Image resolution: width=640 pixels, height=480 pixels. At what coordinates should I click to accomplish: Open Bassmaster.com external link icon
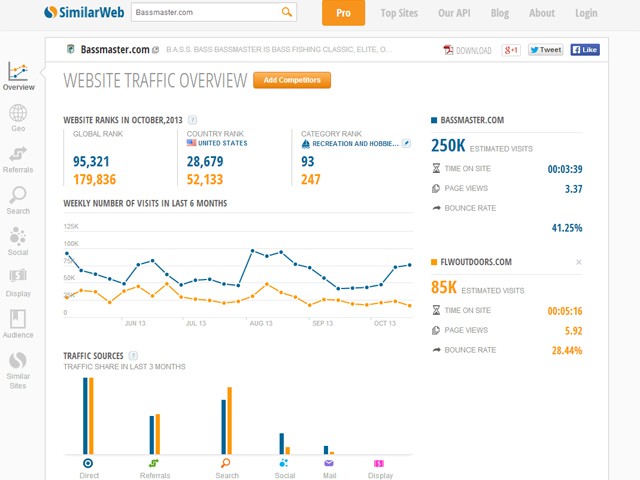[156, 50]
